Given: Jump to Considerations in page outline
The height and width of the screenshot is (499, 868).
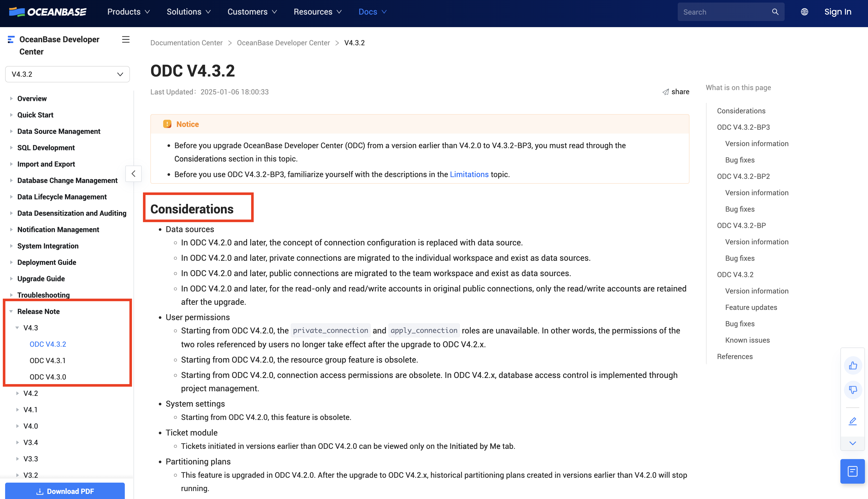Looking at the screenshot, I should (x=741, y=111).
